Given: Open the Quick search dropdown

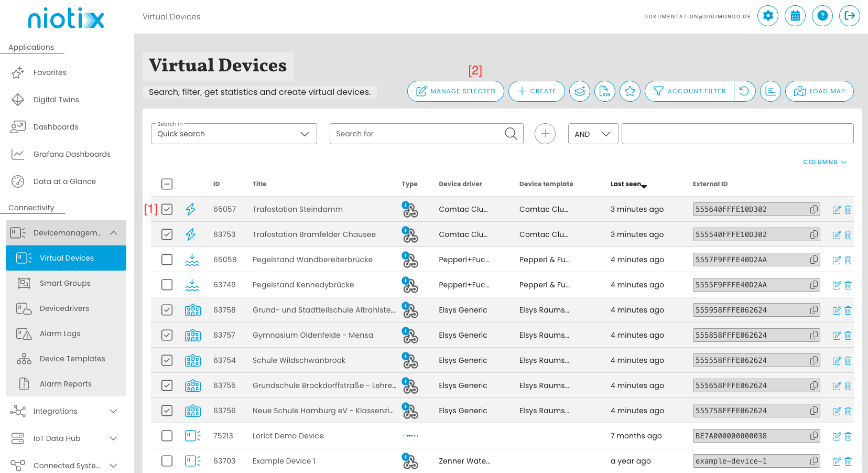Looking at the screenshot, I should 234,134.
